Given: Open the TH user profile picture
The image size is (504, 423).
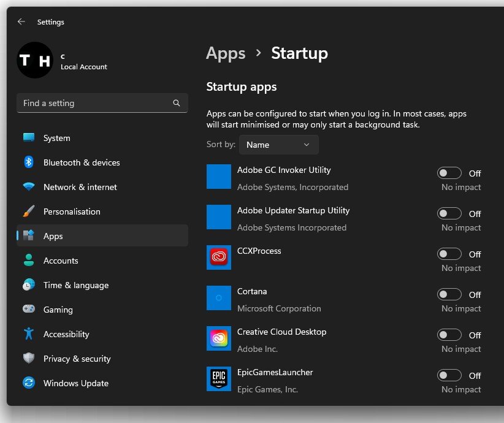Looking at the screenshot, I should click(35, 60).
